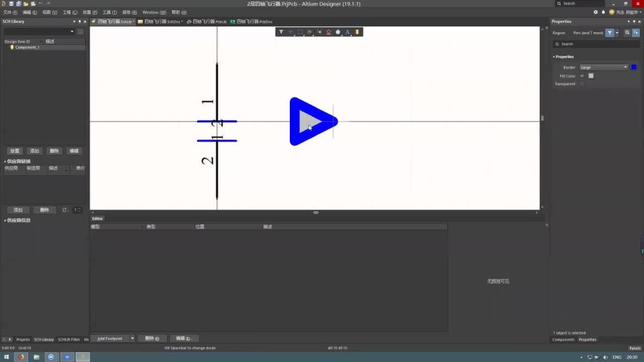Click the Add Footprint button
Screen dimensions: 644x362
click(109, 339)
